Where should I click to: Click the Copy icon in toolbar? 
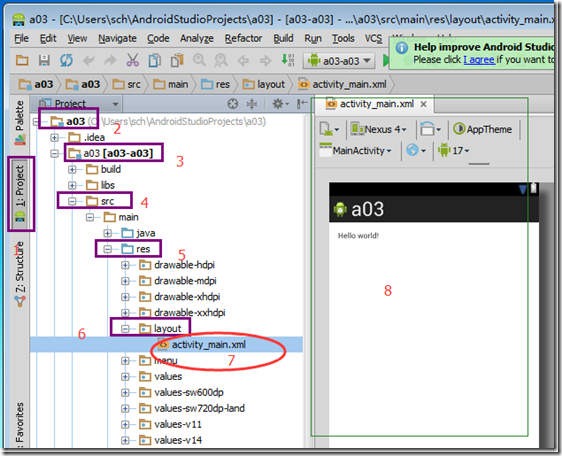(154, 60)
